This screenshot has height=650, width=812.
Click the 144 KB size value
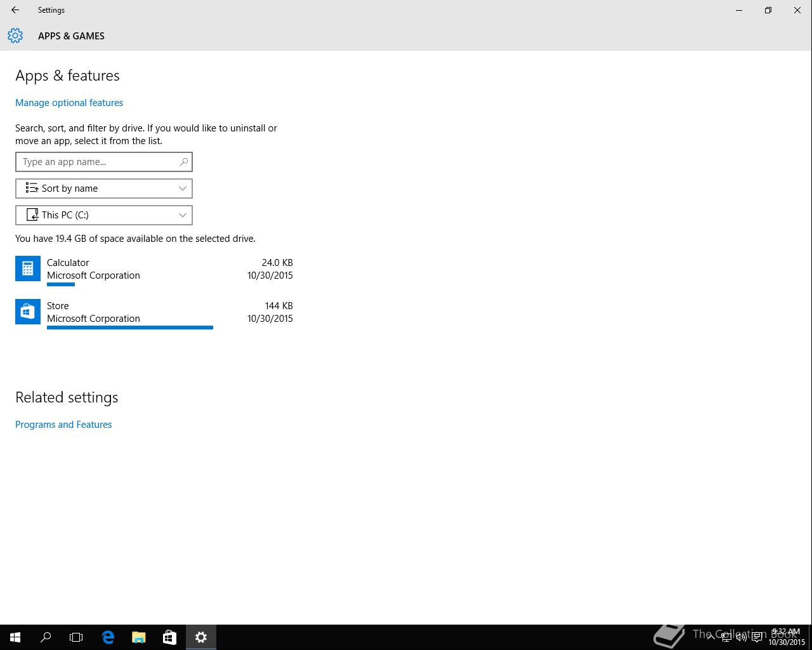[279, 306]
